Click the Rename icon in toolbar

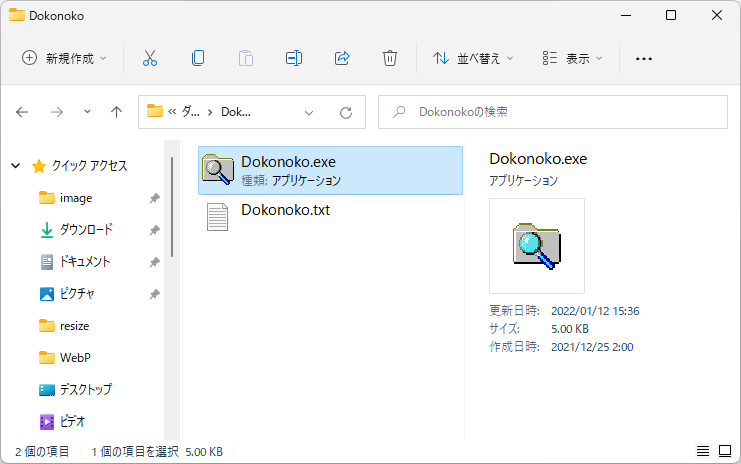(294, 58)
